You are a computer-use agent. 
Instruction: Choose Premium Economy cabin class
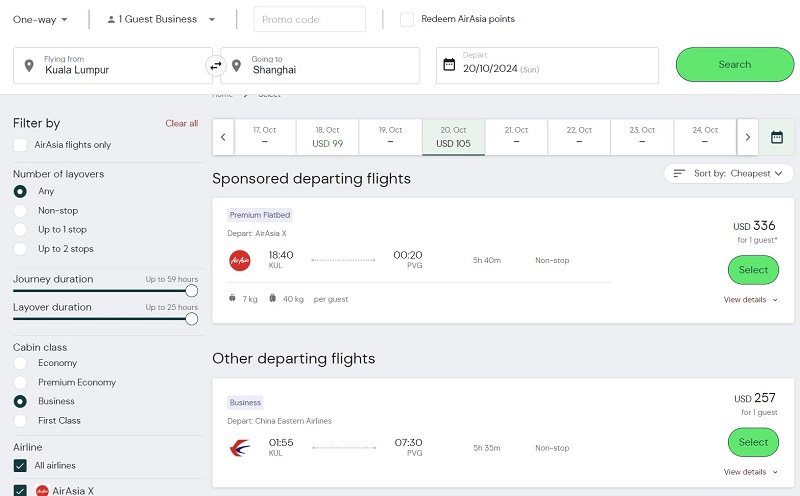(20, 382)
